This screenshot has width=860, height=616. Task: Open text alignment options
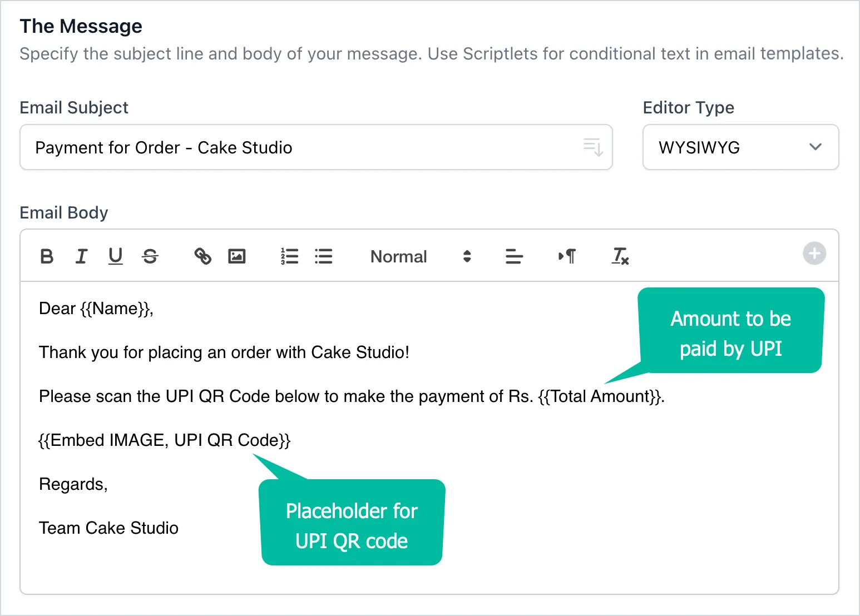pos(513,256)
